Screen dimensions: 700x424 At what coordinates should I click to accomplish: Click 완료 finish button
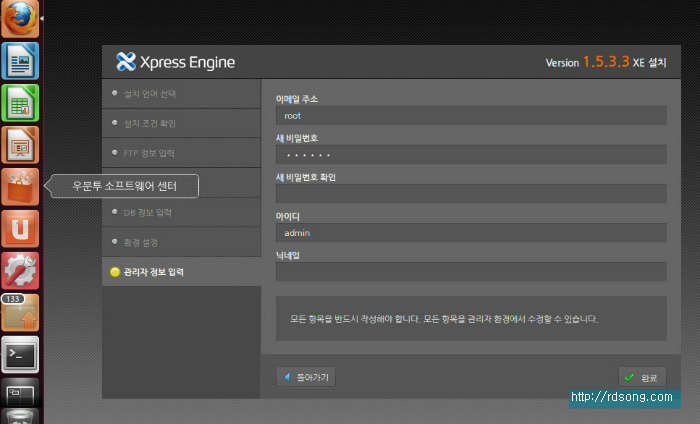[x=642, y=378]
